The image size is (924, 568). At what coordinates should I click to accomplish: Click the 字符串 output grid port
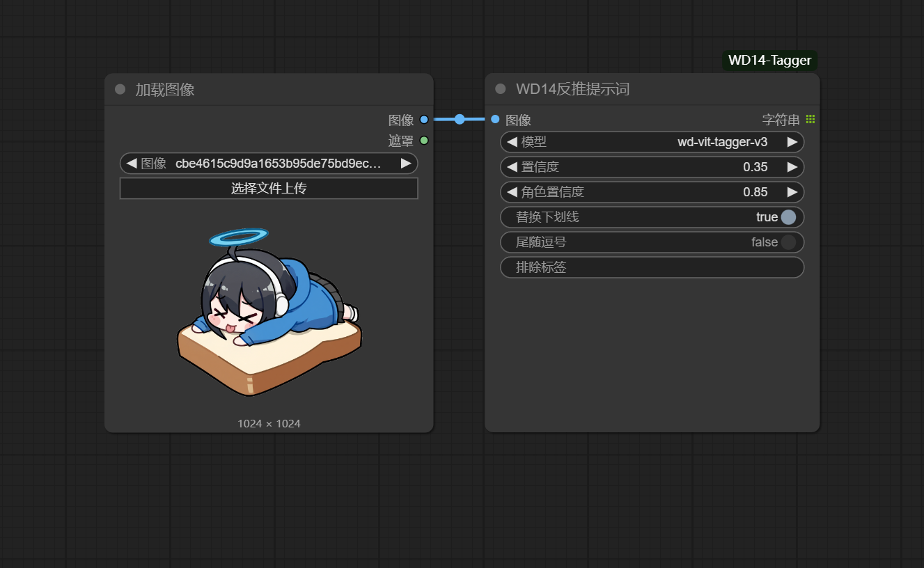[810, 120]
